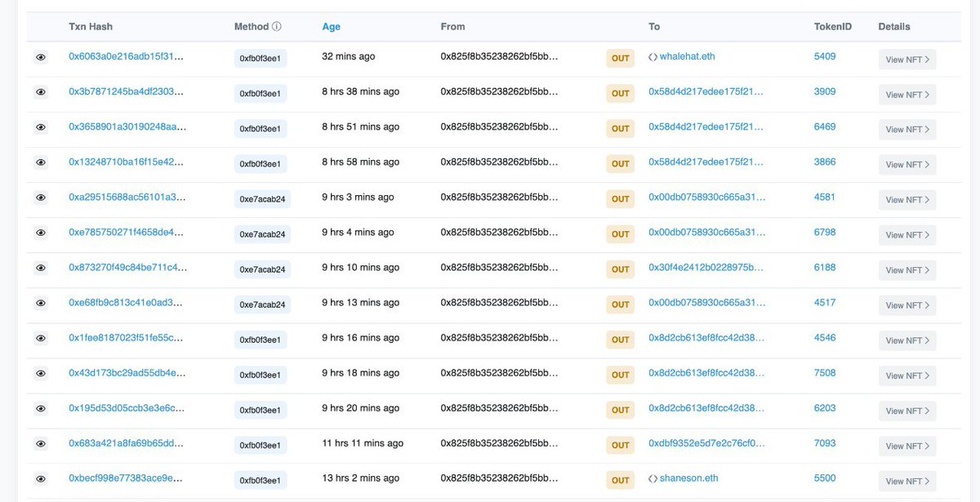Image resolution: width=980 pixels, height=502 pixels.
Task: View NFT for token 6798
Action: click(x=907, y=235)
